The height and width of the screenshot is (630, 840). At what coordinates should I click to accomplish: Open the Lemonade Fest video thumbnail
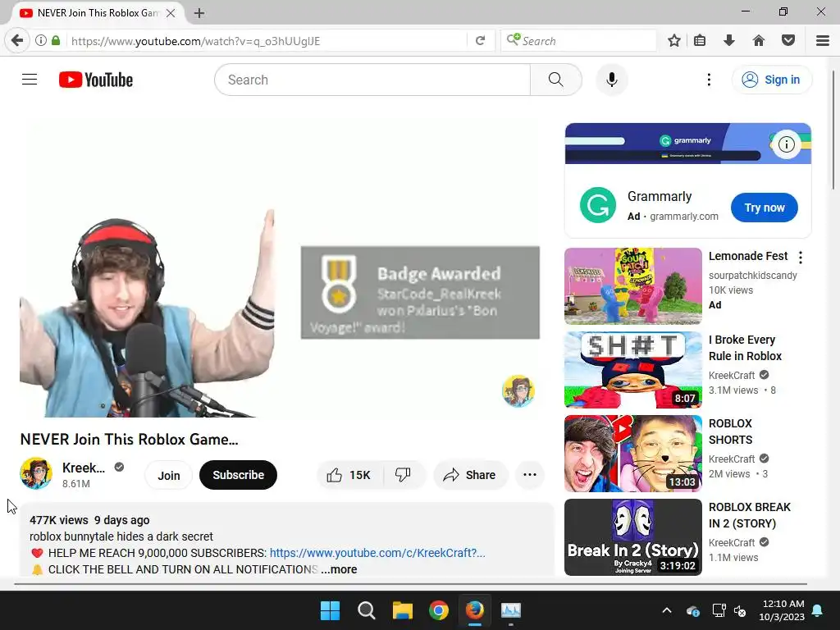pos(632,286)
